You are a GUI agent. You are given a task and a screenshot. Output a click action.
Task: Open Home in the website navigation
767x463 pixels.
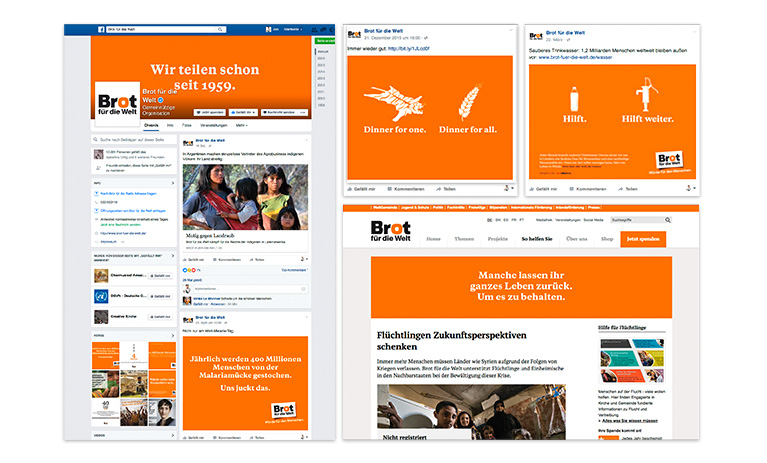coord(433,239)
